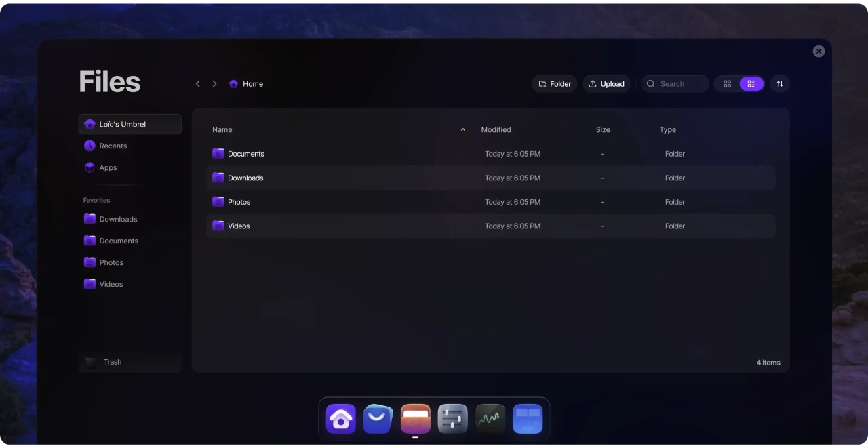Viewport: 868px width, 448px height.
Task: Sort files by Modified column
Action: (x=496, y=129)
